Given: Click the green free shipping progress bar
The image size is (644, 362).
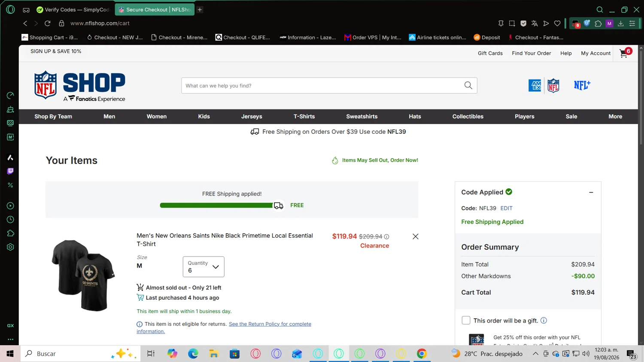Looking at the screenshot, I should coord(216,205).
